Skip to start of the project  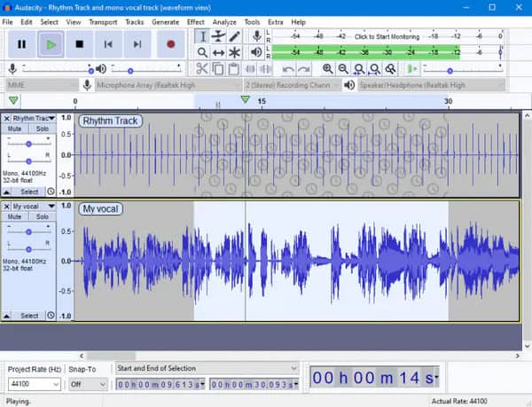108,44
